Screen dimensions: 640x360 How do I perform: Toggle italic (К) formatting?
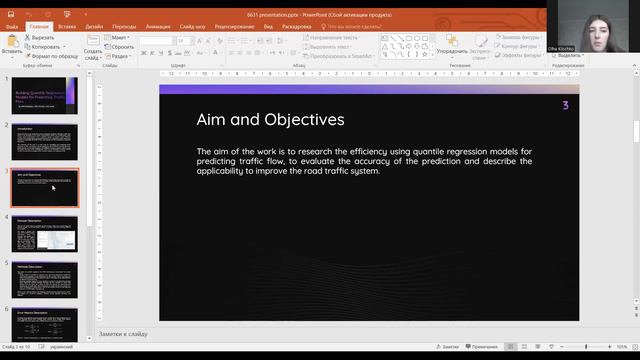tap(152, 53)
